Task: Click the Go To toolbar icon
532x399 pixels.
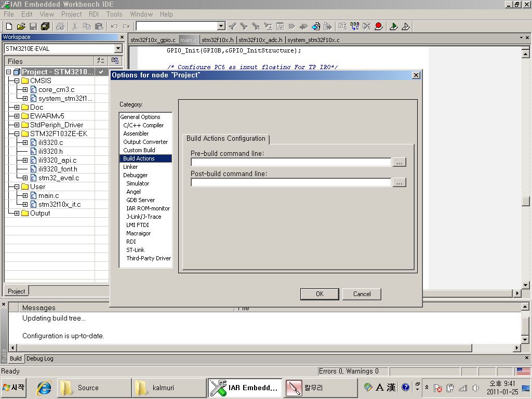Action: [x=280, y=26]
